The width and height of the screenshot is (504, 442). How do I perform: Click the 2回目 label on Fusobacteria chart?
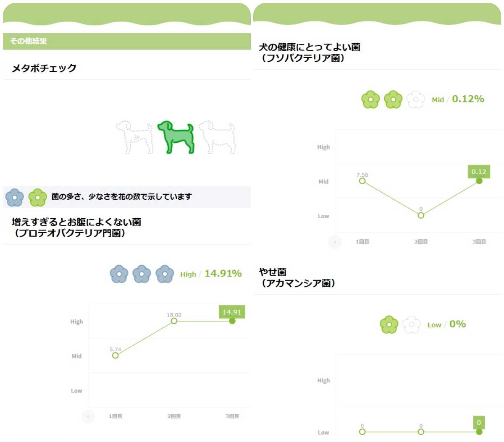pos(421,242)
